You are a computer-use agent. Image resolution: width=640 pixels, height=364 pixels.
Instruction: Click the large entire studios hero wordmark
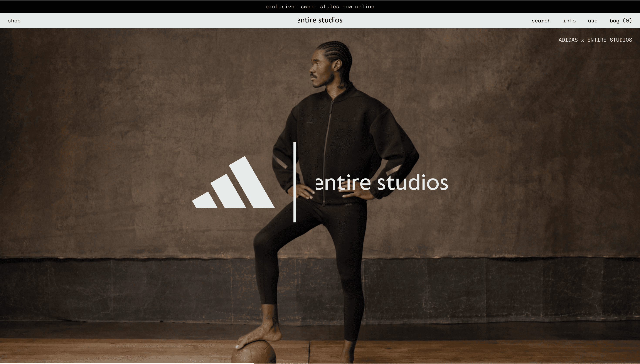coord(382,183)
